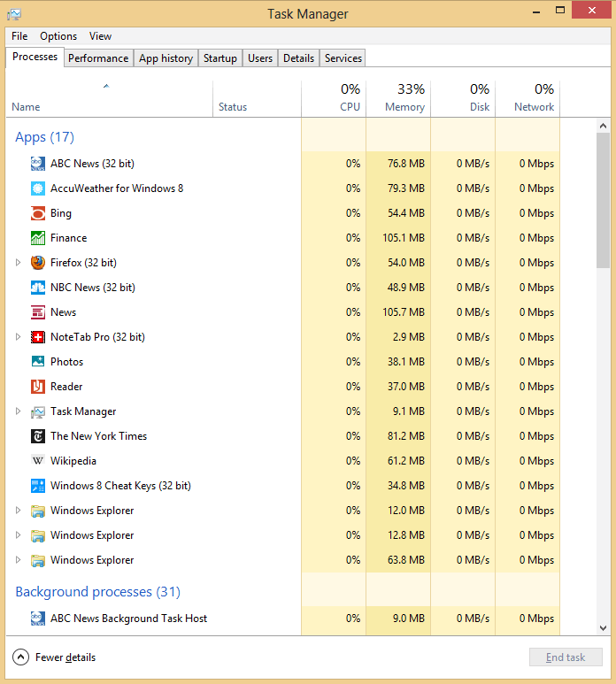Click the 79.3 MB memory value
This screenshot has width=616, height=684.
click(x=406, y=188)
